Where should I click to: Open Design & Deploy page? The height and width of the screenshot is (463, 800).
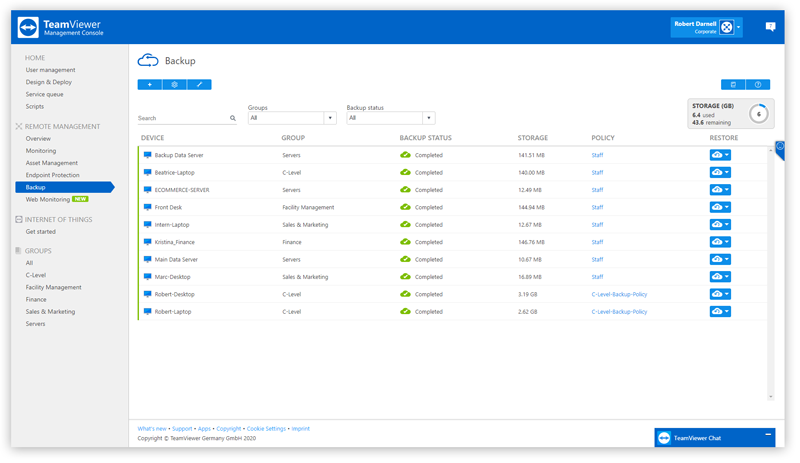coord(49,82)
